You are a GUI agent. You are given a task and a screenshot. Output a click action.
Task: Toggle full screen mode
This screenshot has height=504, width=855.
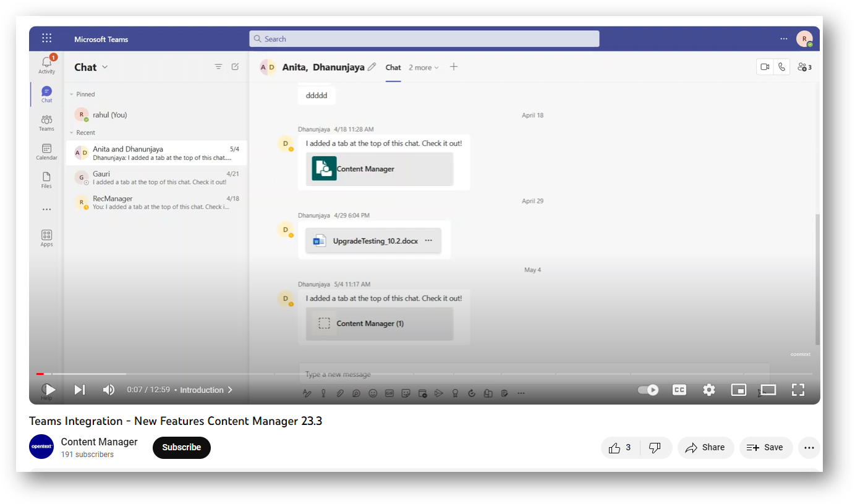798,390
